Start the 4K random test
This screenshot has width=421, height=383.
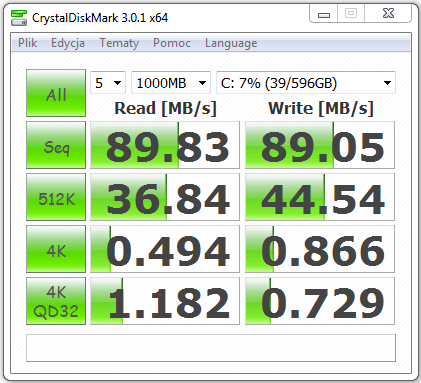pyautogui.click(x=56, y=249)
